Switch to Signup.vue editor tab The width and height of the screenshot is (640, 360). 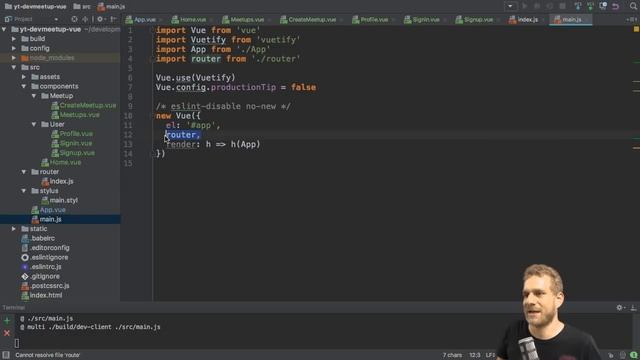click(478, 19)
